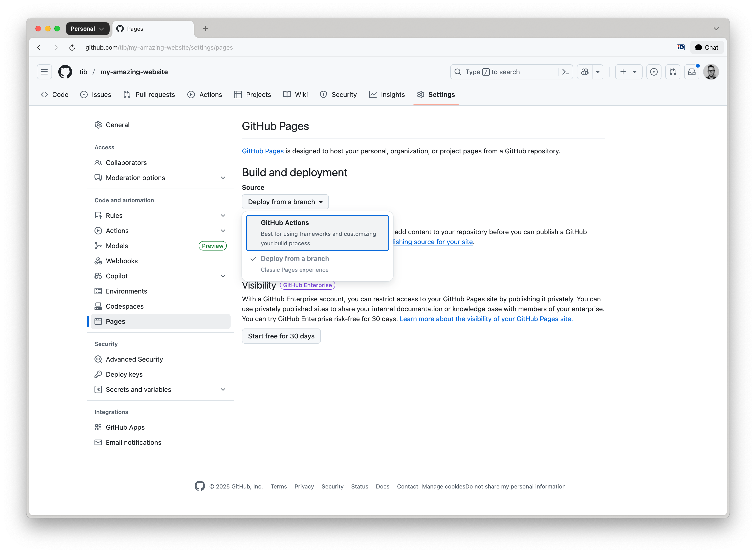Switch to the Actions repository tab
Image resolution: width=756 pixels, height=553 pixels.
coord(205,95)
